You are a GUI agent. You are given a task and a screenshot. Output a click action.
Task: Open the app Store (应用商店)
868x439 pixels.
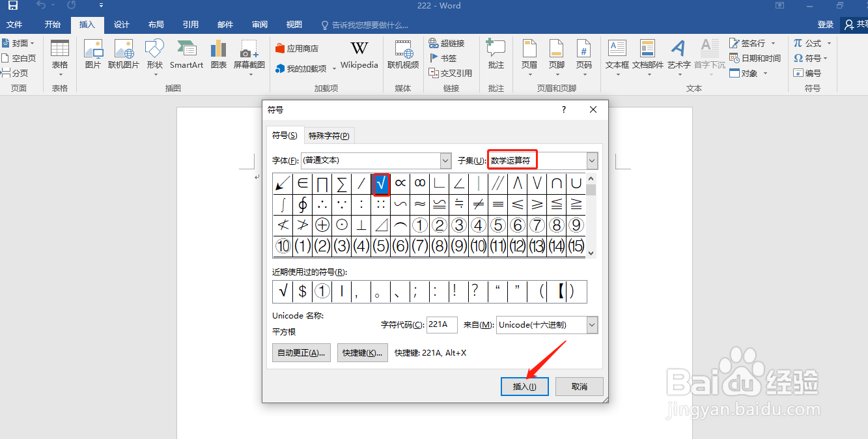point(297,48)
